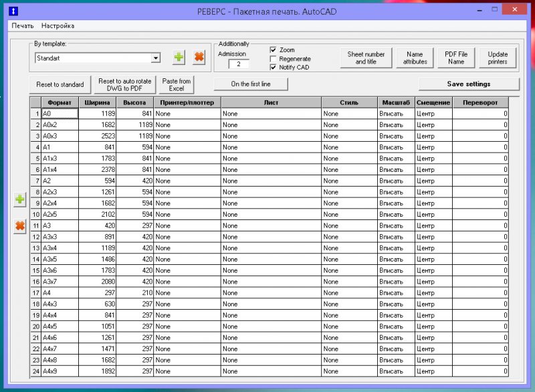Click the application icon in the title bar
The image size is (535, 392).
pyautogui.click(x=13, y=11)
